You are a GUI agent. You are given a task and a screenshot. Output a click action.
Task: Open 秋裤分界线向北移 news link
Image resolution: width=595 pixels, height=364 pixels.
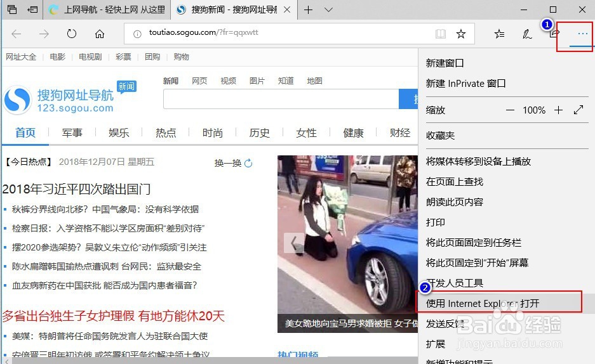(x=105, y=209)
